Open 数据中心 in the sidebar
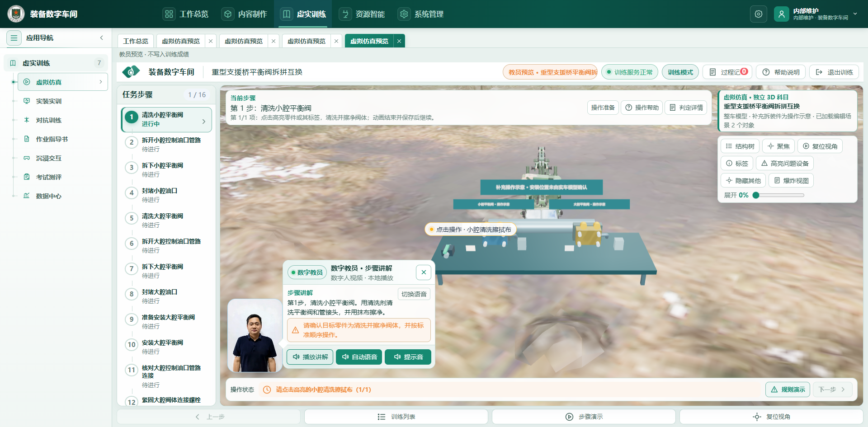 click(x=48, y=196)
